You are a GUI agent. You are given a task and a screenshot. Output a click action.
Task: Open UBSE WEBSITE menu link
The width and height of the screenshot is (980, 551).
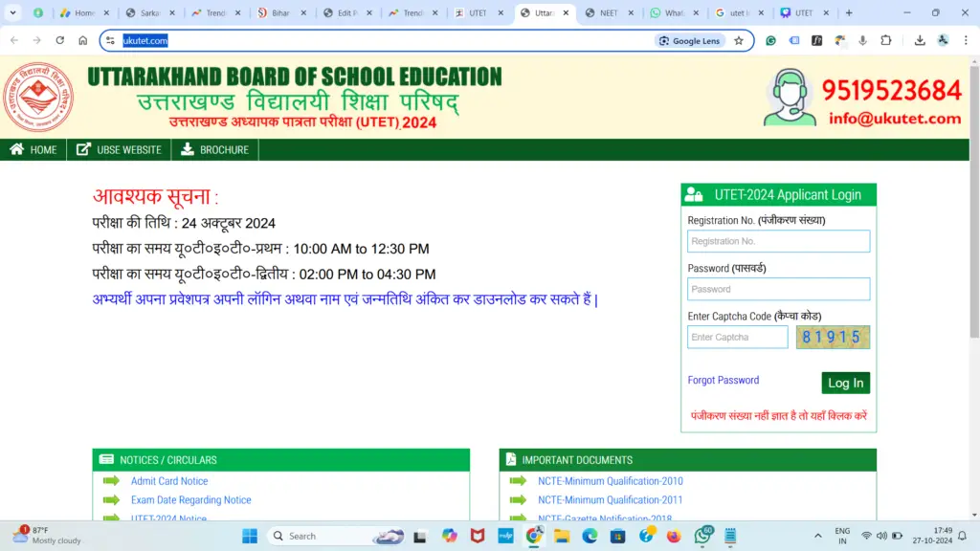click(119, 150)
